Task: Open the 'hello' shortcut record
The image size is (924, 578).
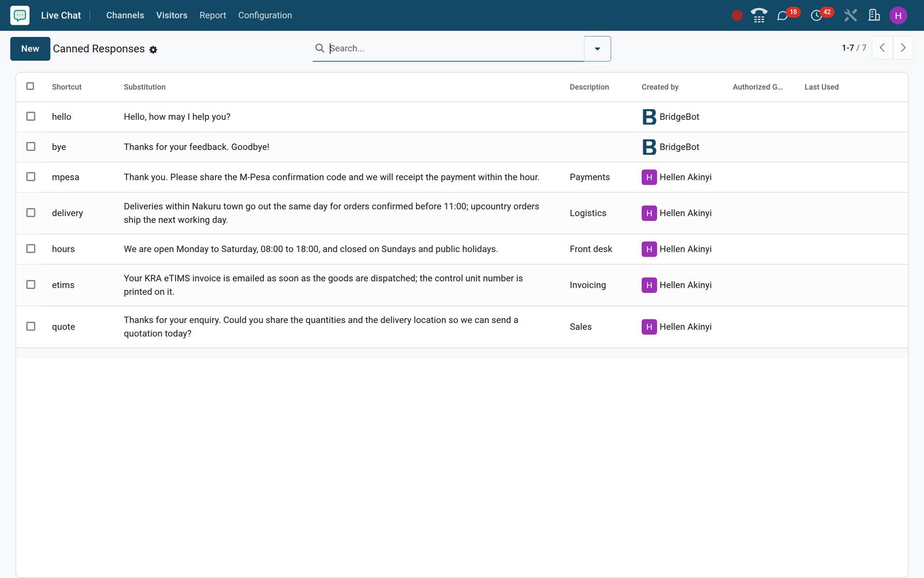Action: point(61,117)
